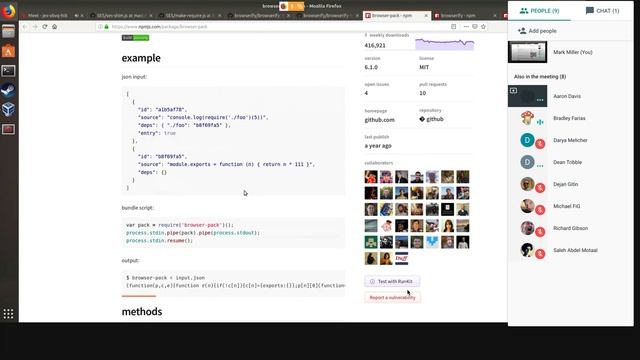Image resolution: width=640 pixels, height=360 pixels.
Task: Click the Add people icon
Action: [522, 31]
